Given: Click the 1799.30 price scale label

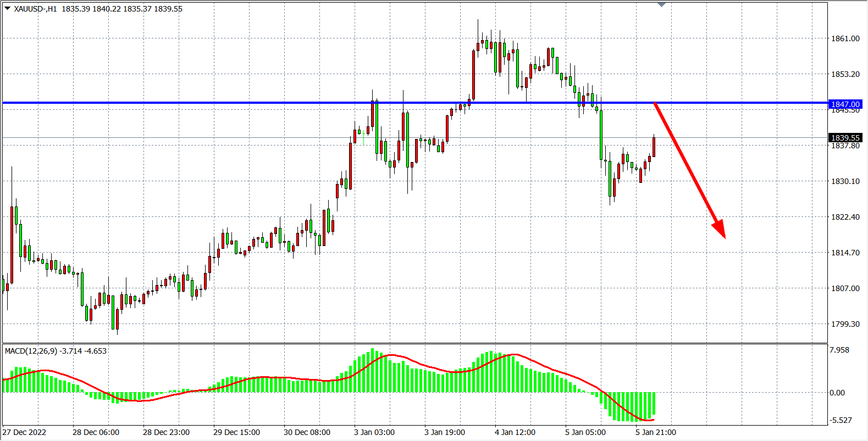Looking at the screenshot, I should (x=845, y=324).
